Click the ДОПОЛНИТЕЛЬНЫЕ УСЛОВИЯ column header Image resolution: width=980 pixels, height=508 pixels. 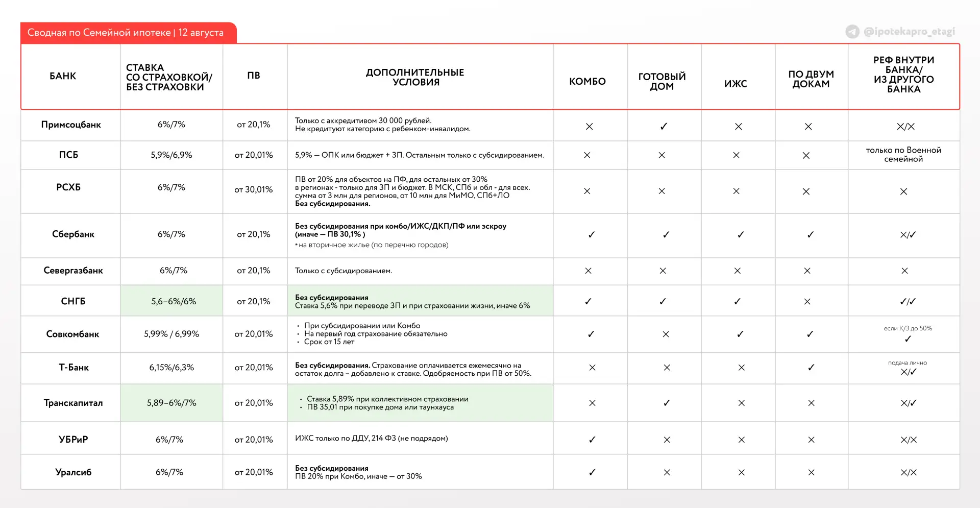coord(415,77)
